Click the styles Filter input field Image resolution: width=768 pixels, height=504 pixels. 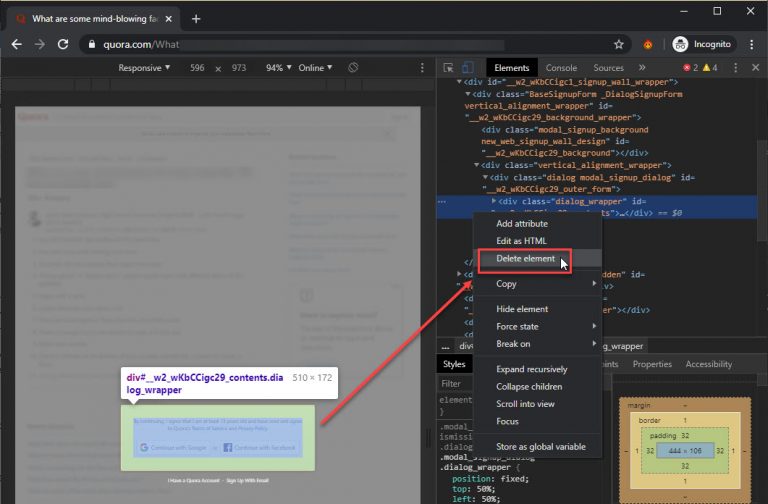coord(456,384)
